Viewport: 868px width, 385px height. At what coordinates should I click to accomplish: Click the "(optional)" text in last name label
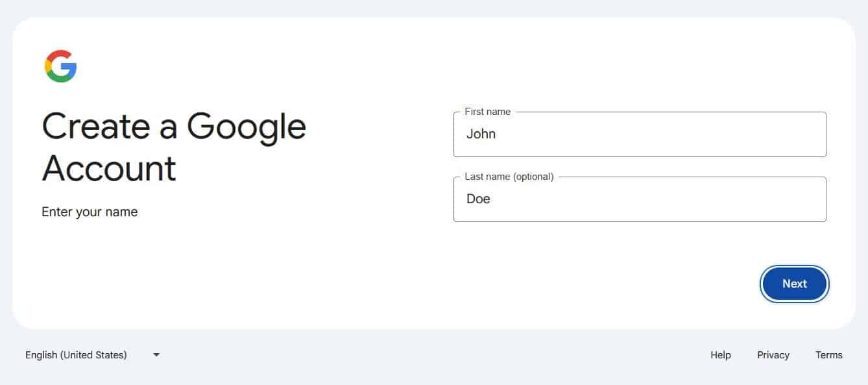click(533, 177)
